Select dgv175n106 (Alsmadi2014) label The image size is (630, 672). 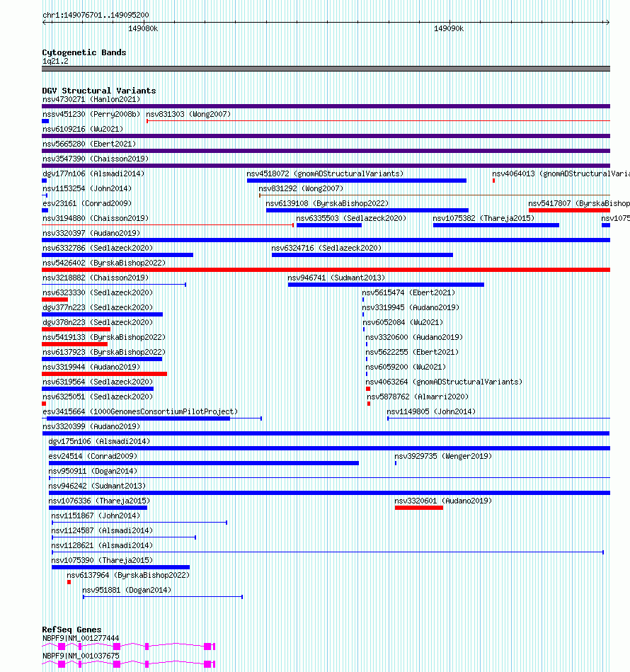[x=99, y=442]
